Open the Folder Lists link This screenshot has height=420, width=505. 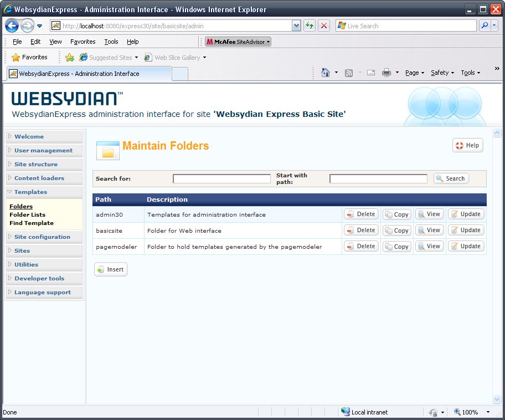click(x=27, y=214)
